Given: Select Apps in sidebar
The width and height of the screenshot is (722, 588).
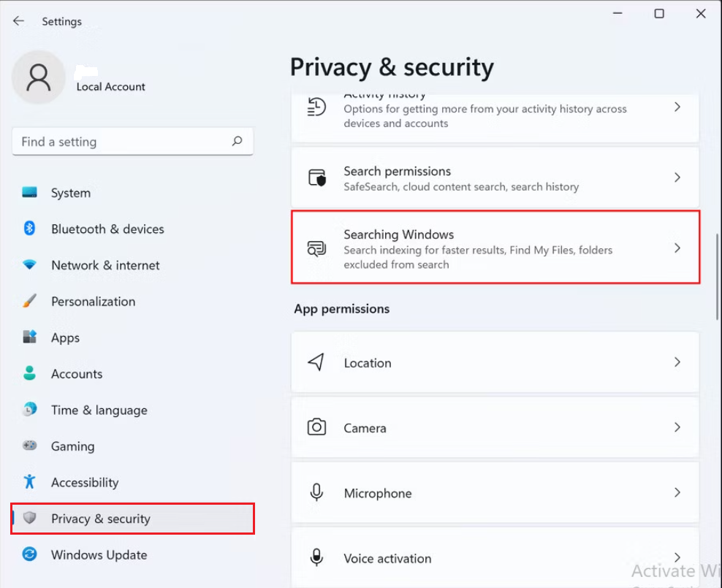Looking at the screenshot, I should [x=132, y=337].
